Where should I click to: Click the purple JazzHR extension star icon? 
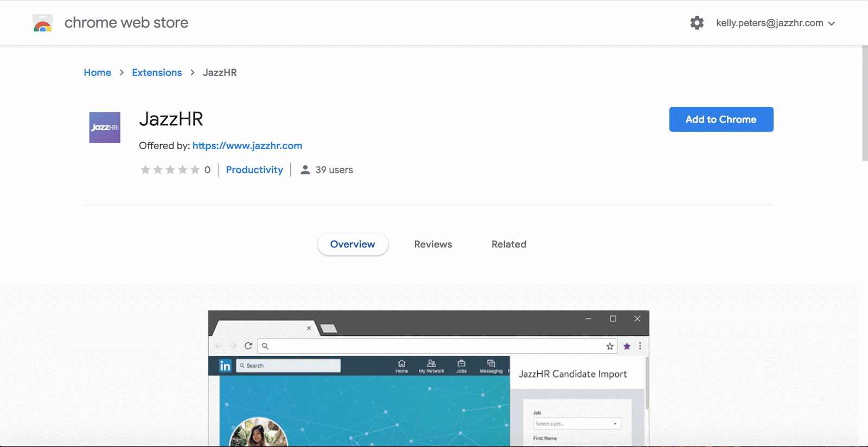627,346
